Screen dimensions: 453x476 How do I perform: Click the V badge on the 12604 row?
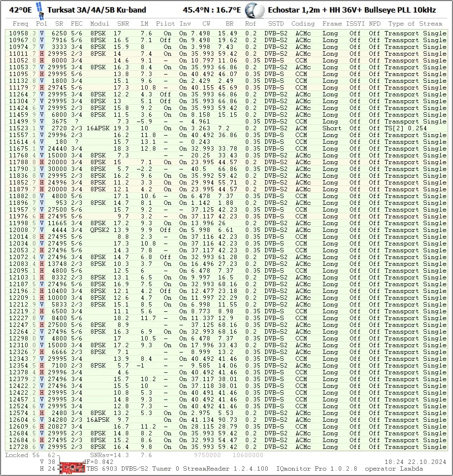[42, 420]
